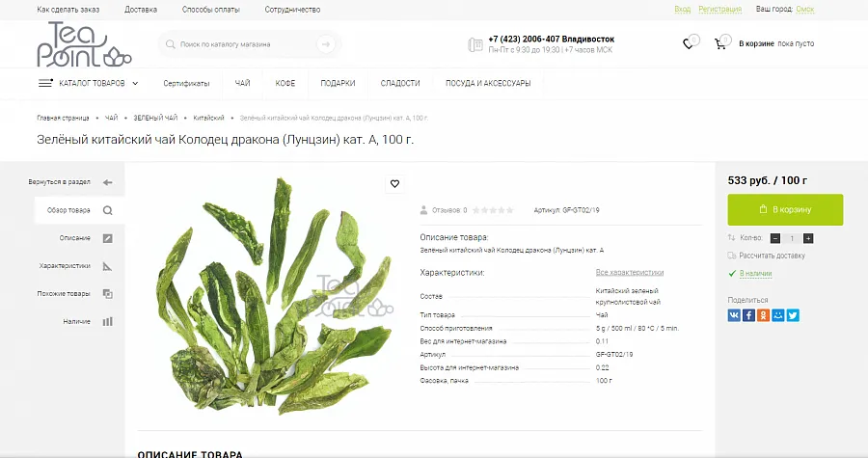This screenshot has width=868, height=458.
Task: Open Как сделать заказ page
Action: click(68, 10)
